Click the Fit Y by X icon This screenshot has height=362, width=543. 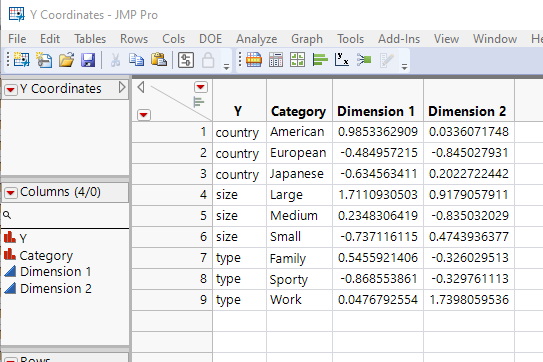tap(341, 60)
